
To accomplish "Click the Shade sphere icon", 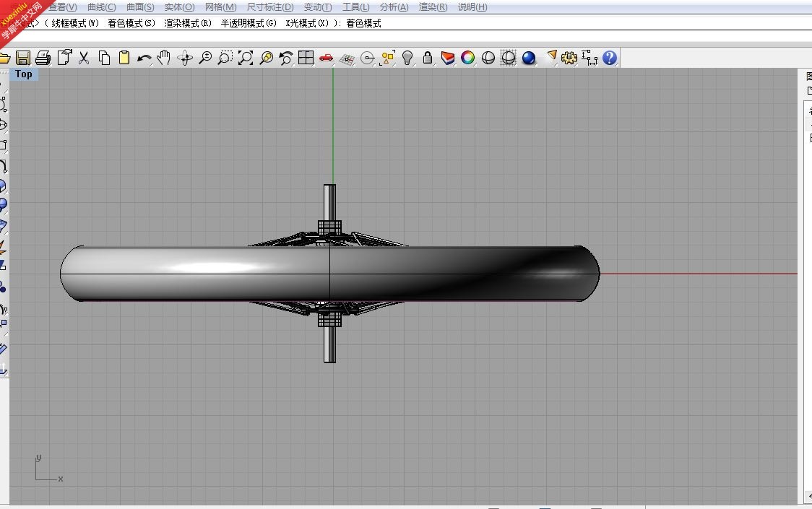I will 488,58.
